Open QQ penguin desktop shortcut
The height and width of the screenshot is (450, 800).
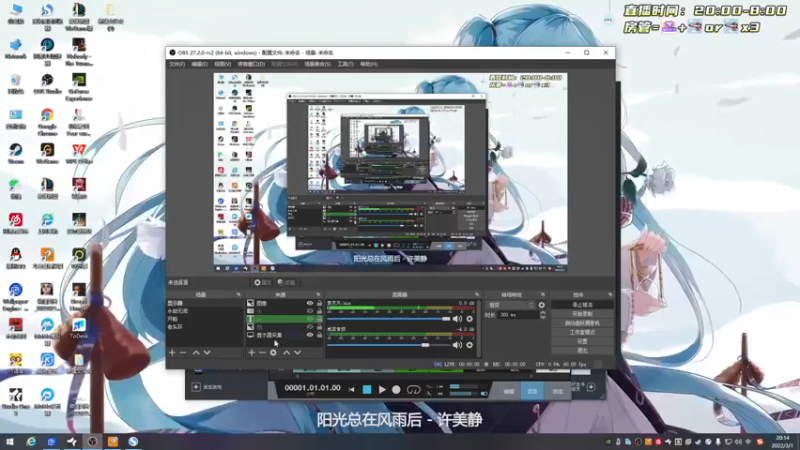16,259
